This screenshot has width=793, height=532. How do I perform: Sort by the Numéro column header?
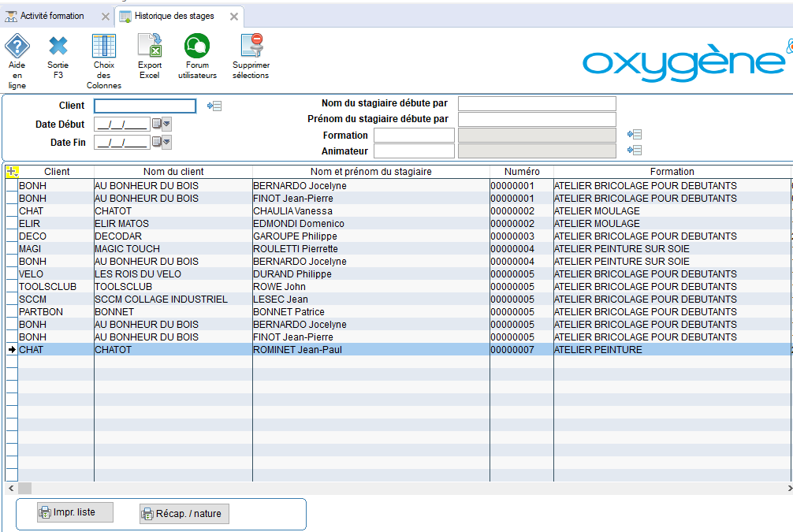[522, 172]
